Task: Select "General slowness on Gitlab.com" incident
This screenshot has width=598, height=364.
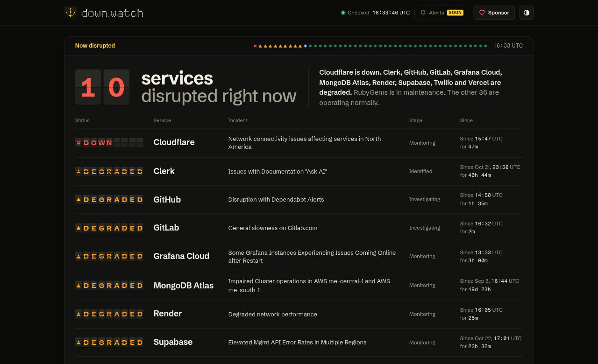Action: coord(273,228)
